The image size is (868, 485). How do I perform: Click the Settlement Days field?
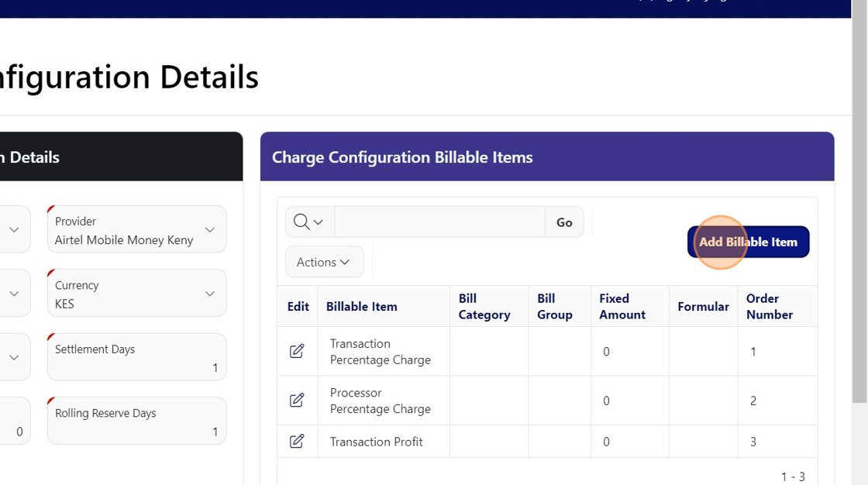pos(136,358)
